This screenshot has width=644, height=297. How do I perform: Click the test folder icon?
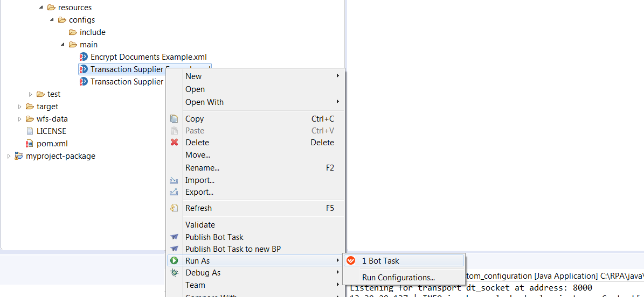coord(40,94)
